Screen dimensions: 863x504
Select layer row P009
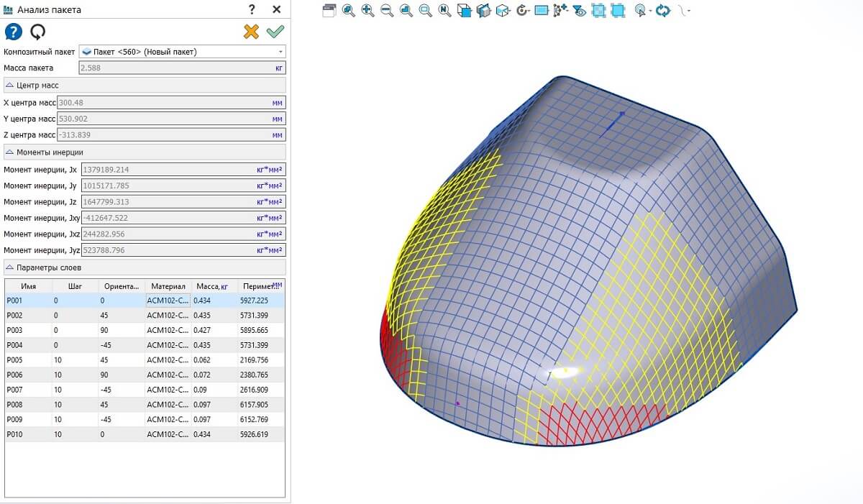(x=145, y=419)
